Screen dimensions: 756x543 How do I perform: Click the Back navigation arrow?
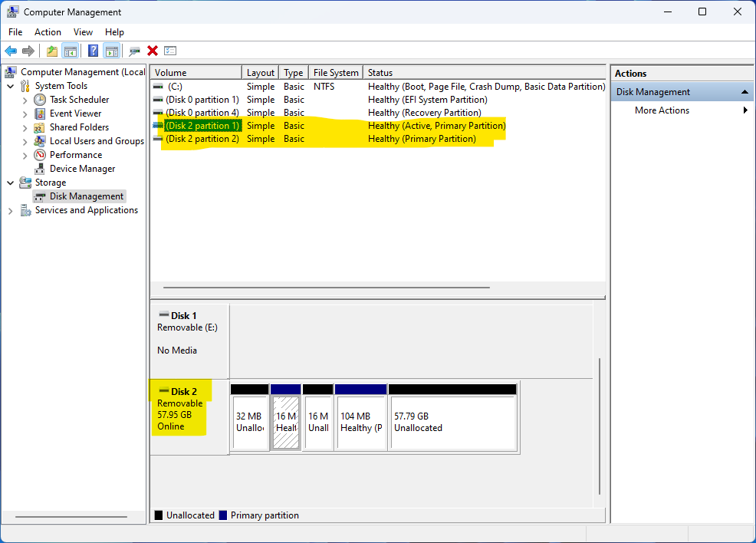(x=11, y=51)
